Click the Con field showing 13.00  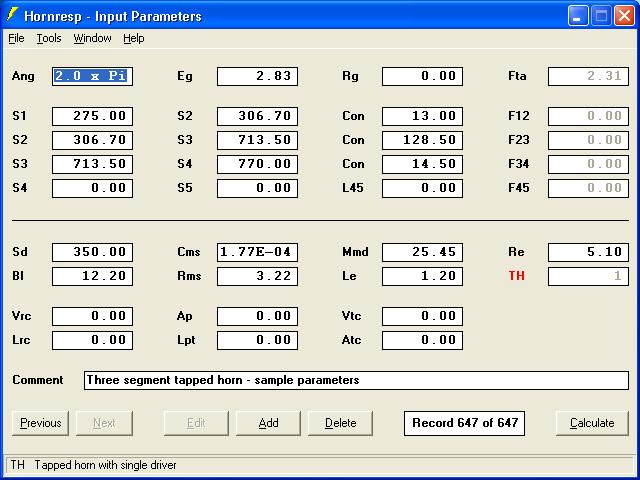422,116
